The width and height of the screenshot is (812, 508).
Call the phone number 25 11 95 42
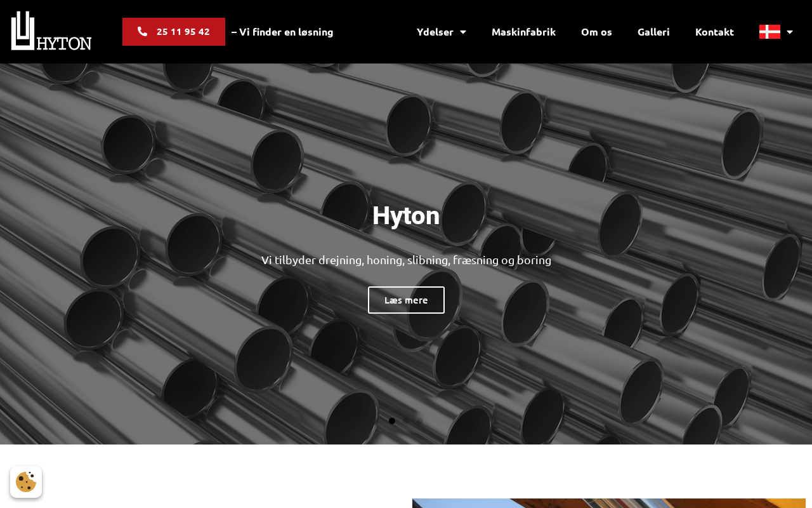174,32
